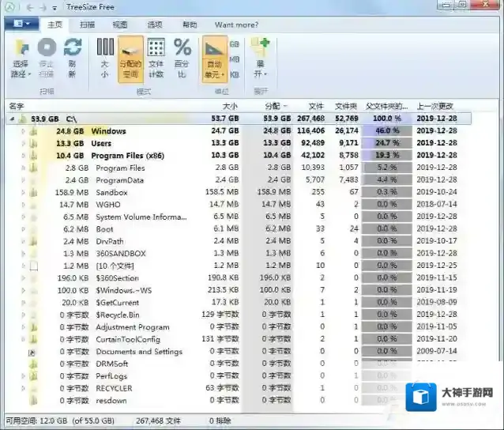Screen dimensions: 504x430
Task: Click the Select Path (选择路径) folder icon
Action: pyautogui.click(x=20, y=48)
